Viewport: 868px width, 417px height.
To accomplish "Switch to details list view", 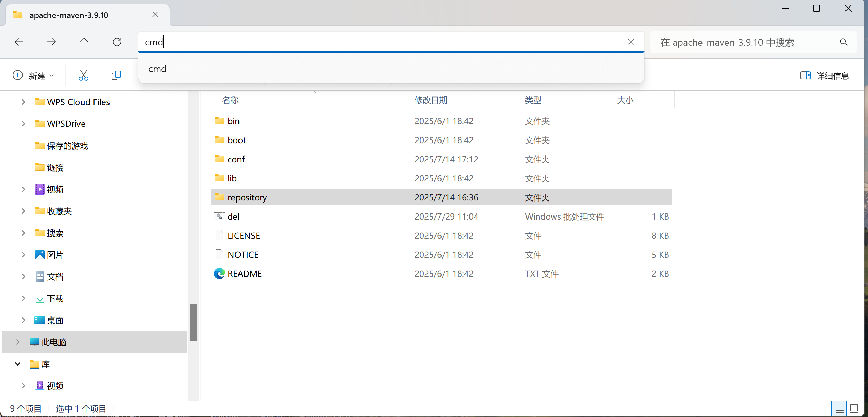I will coord(839,408).
